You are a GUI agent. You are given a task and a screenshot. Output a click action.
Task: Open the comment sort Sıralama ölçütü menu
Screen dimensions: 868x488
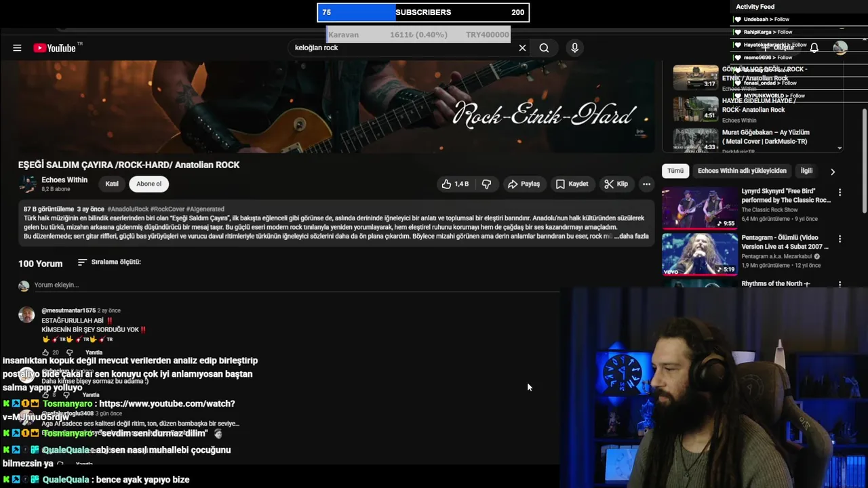click(109, 262)
